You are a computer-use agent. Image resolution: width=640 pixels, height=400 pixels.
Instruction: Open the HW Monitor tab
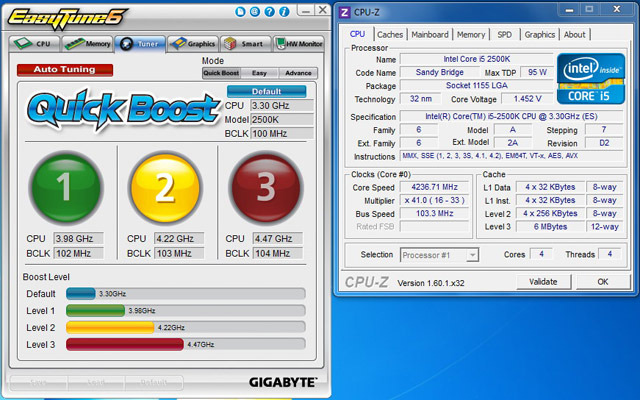[x=299, y=44]
